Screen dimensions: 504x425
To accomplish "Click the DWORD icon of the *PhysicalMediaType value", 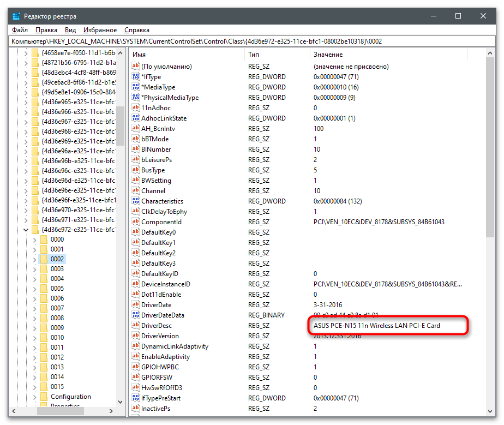I will pyautogui.click(x=136, y=97).
